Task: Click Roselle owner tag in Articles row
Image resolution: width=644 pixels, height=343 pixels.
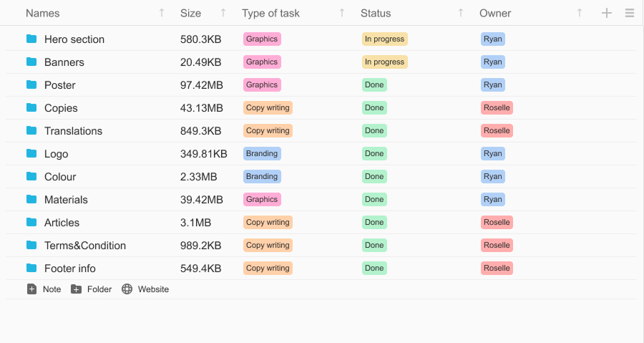Action: [497, 222]
